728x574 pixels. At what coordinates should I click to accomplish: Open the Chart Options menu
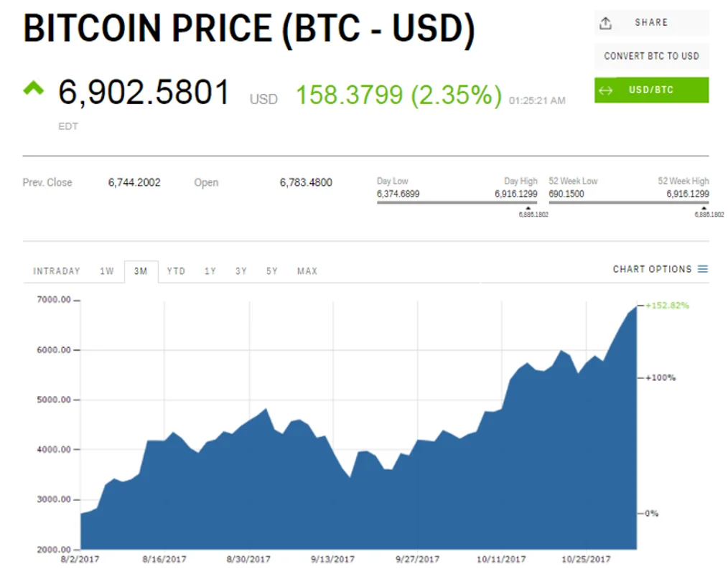pos(652,269)
